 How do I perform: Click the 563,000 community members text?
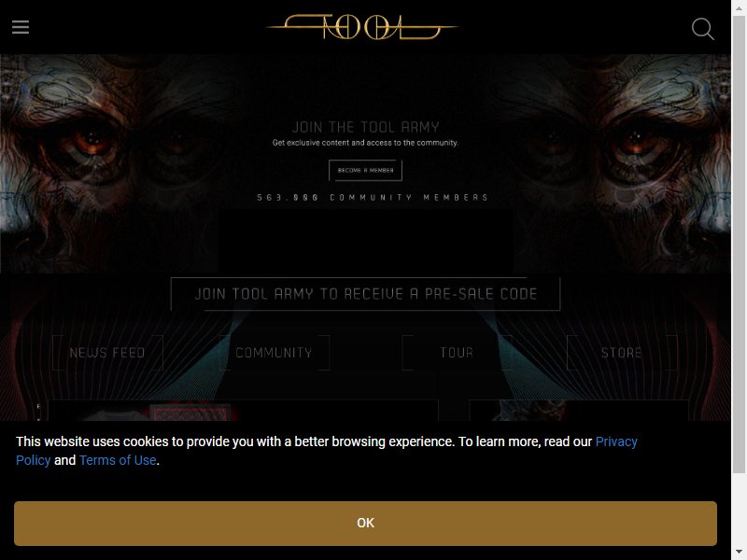(373, 197)
